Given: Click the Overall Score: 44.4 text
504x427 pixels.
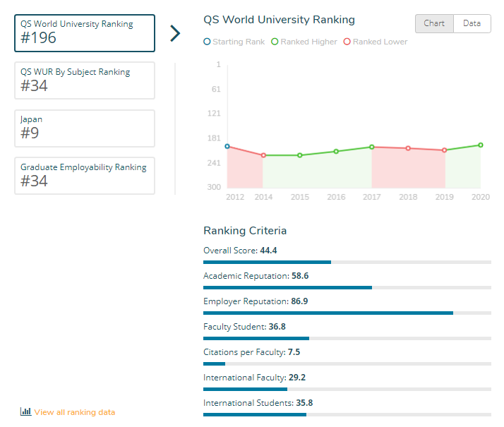Looking at the screenshot, I should pos(240,251).
